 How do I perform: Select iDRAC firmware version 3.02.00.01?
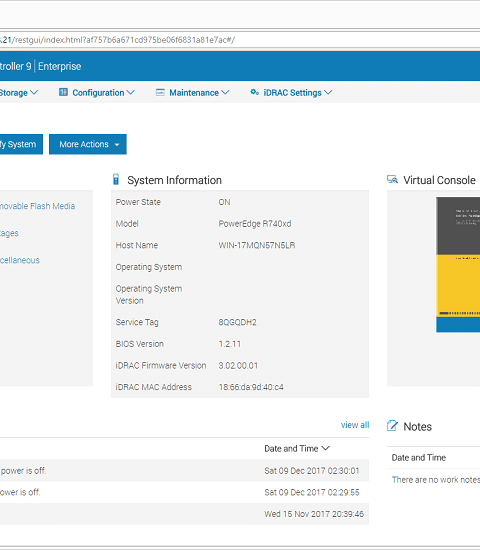(x=238, y=365)
